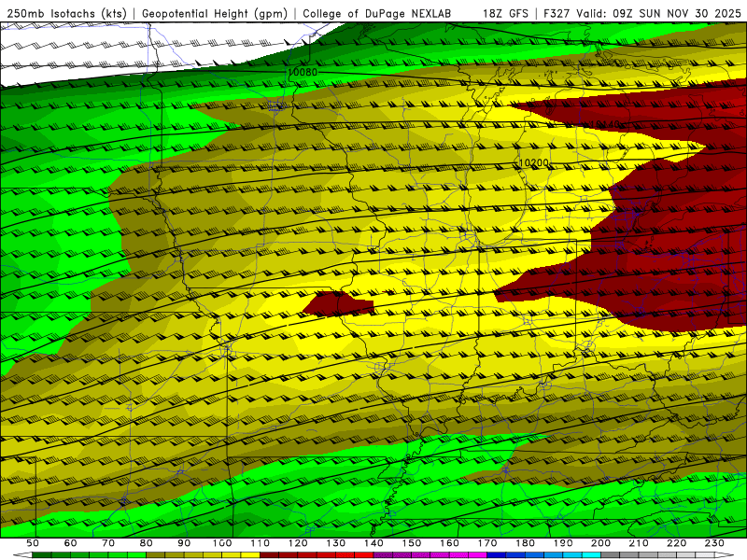This screenshot has width=747, height=560.
Task: Click the 130 value on the color scale
Action: 336,543
